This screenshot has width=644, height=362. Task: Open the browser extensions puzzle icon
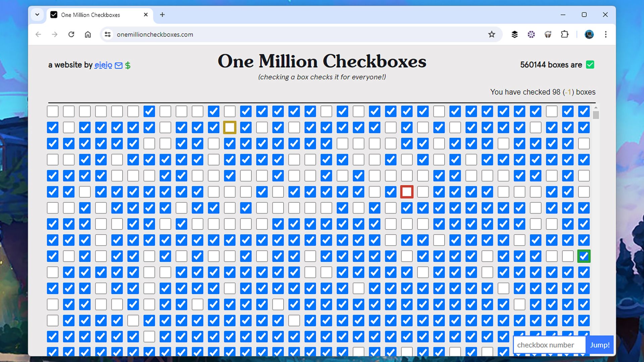[565, 34]
